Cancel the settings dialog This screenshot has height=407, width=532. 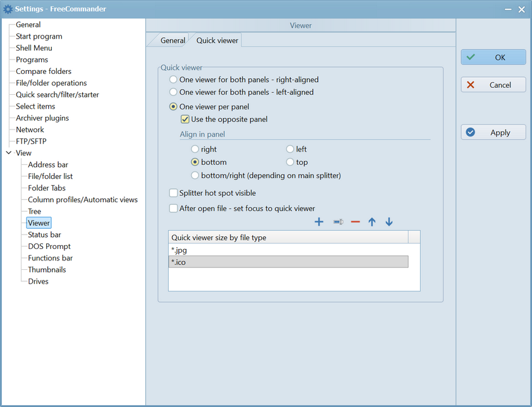[x=493, y=85]
